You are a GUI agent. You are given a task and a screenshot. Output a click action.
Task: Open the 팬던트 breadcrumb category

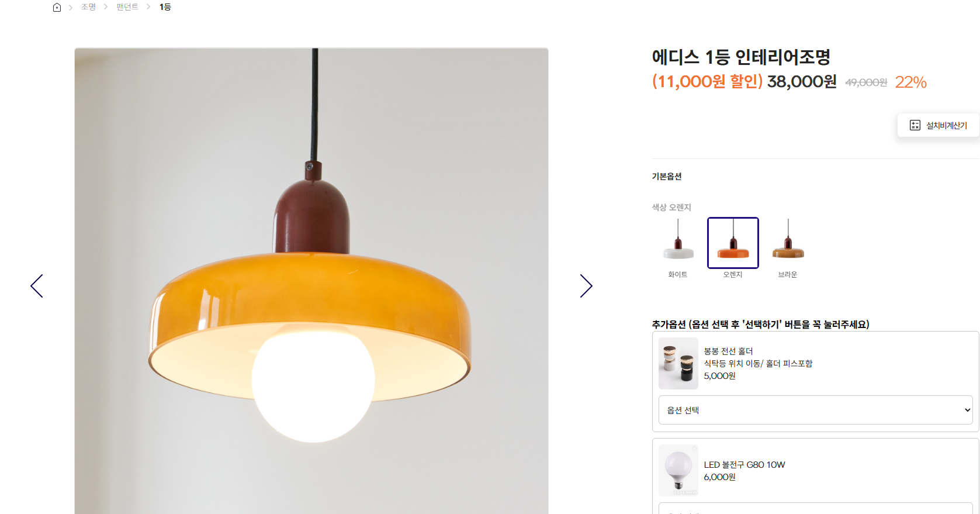(x=127, y=7)
